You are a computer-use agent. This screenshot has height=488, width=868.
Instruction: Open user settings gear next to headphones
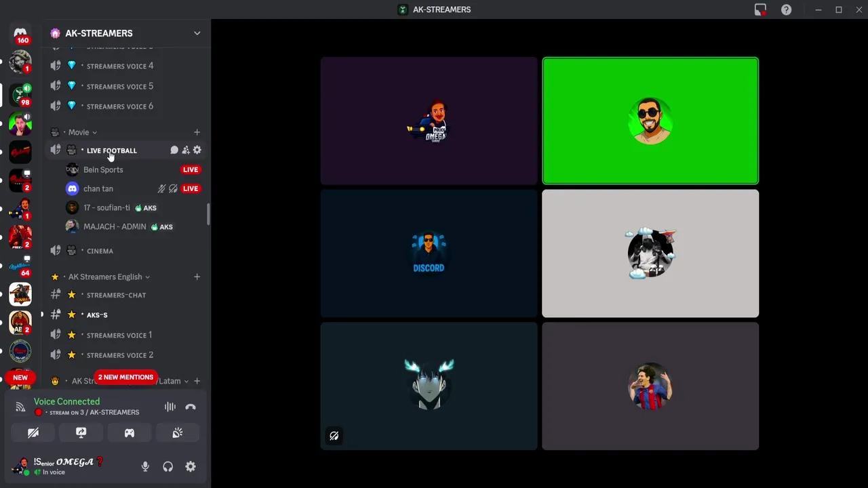[x=191, y=466]
